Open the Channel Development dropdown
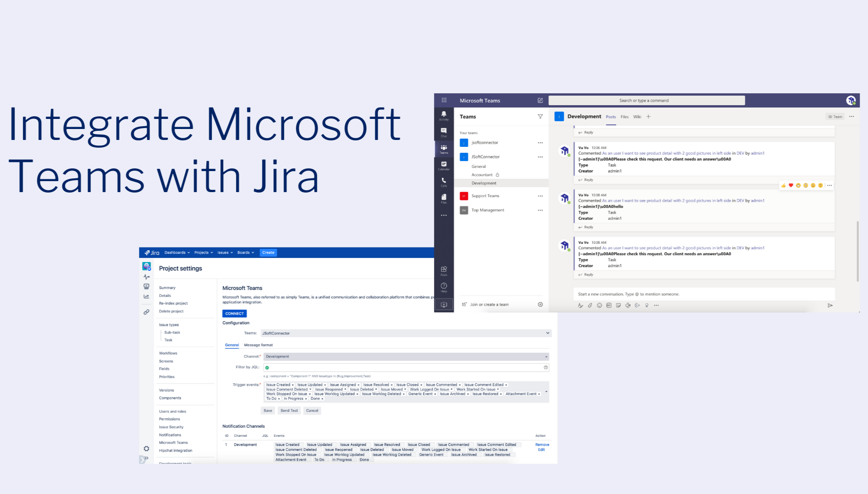 click(406, 356)
